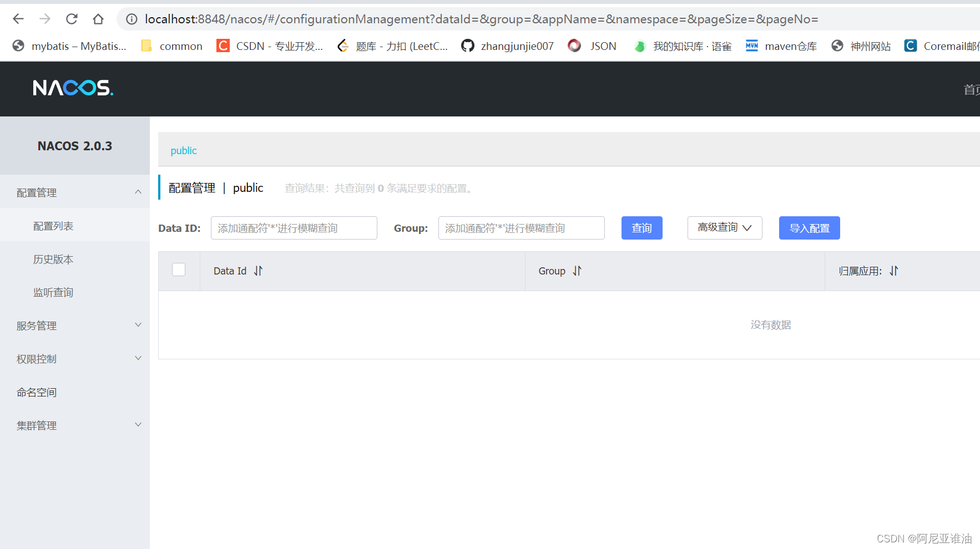Screen dimensions: 980x549
Task: Sort the table by 归属应用 column
Action: click(x=894, y=271)
